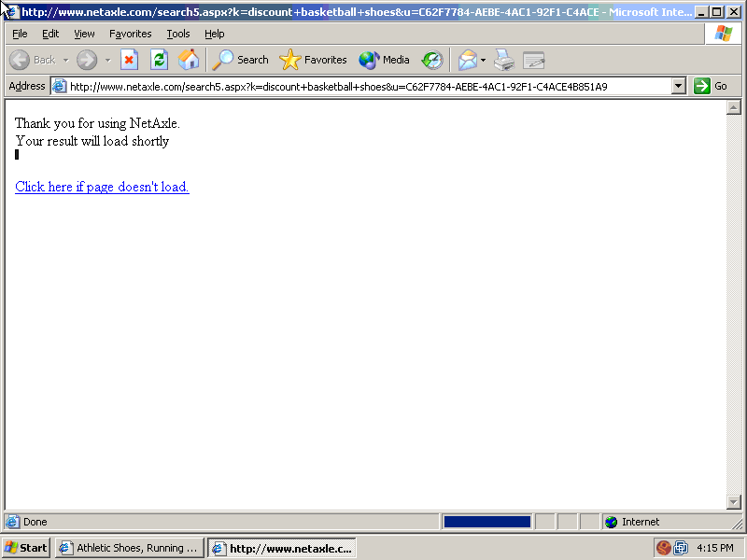Image resolution: width=747 pixels, height=560 pixels.
Task: Expand the Mail button dropdown arrow
Action: [483, 60]
